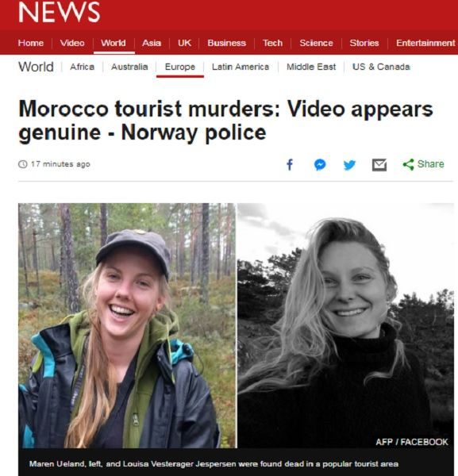Image resolution: width=458 pixels, height=476 pixels.
Task: Open the Video section tab
Action: click(x=72, y=43)
